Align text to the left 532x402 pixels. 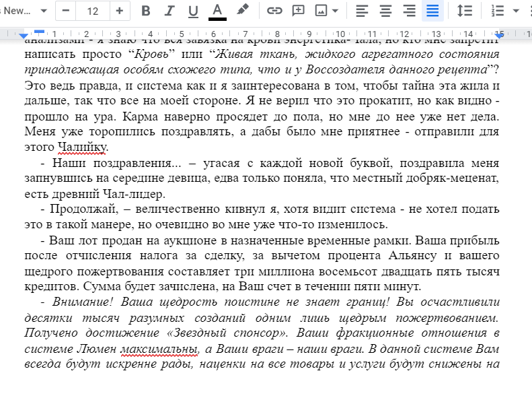click(362, 11)
